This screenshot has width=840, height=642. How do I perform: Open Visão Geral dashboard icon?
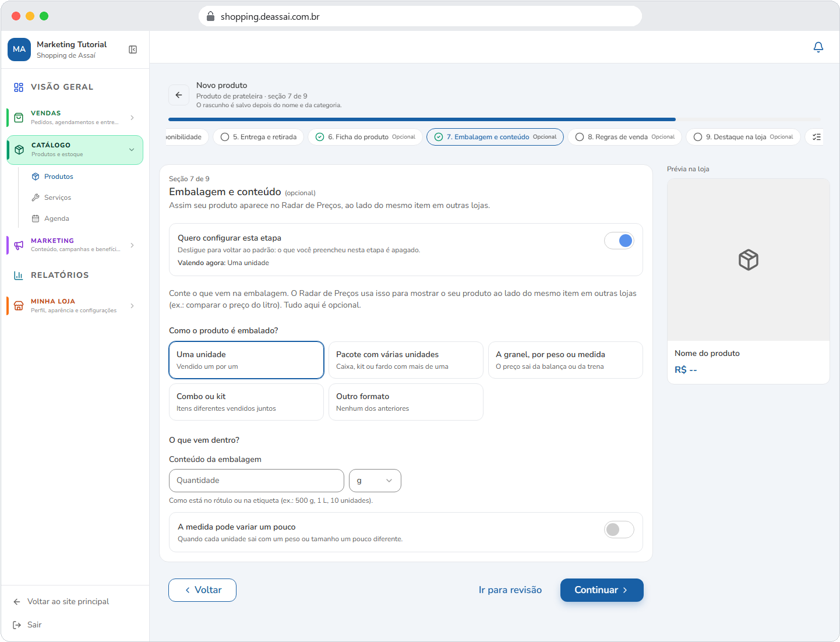tap(19, 87)
